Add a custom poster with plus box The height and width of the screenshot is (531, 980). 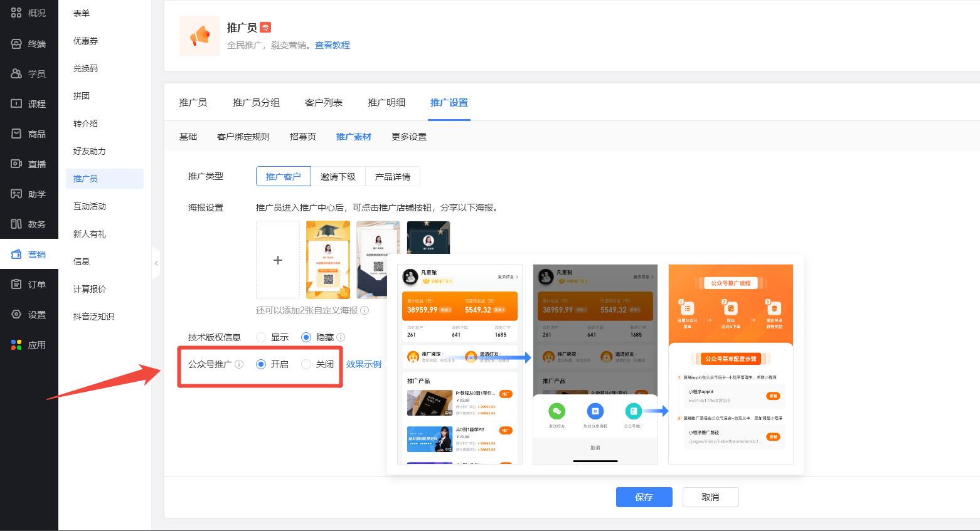click(278, 260)
